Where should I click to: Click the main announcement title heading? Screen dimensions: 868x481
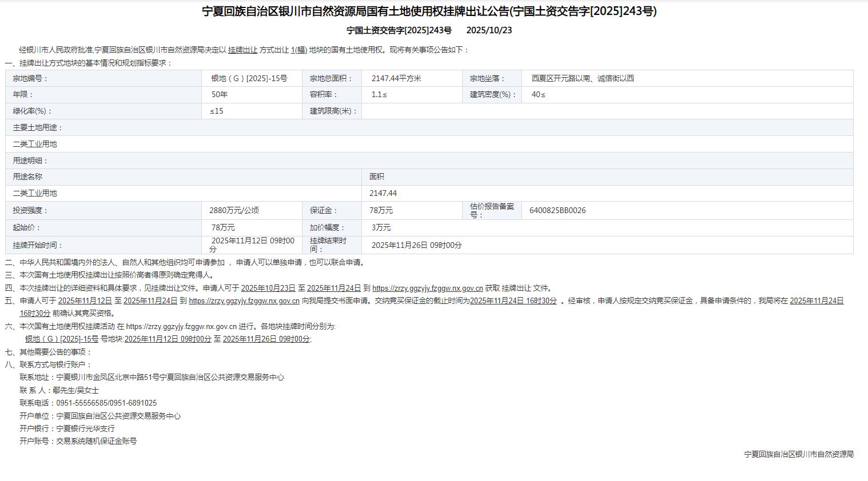429,11
